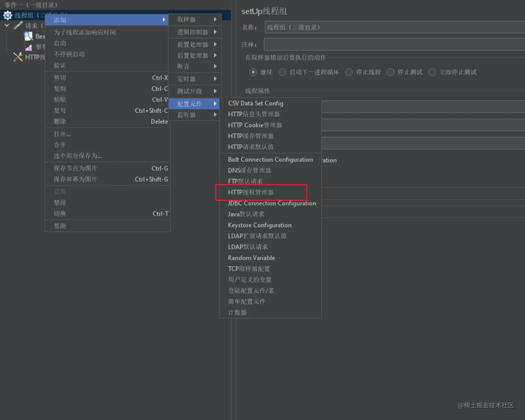Image resolution: width=525 pixels, height=420 pixels.
Task: Select Random Variable config element
Action: 270,258
